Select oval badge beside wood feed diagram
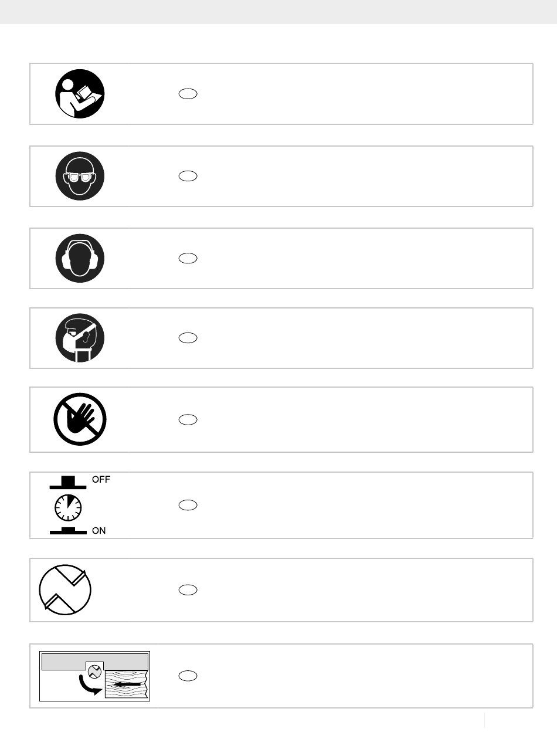The height and width of the screenshot is (756, 557). [x=188, y=676]
